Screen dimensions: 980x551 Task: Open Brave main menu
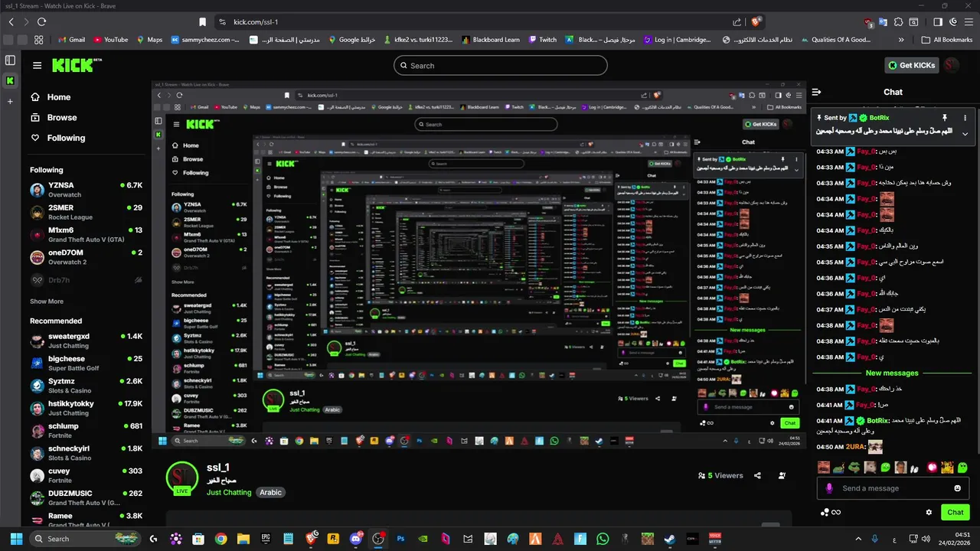point(968,22)
